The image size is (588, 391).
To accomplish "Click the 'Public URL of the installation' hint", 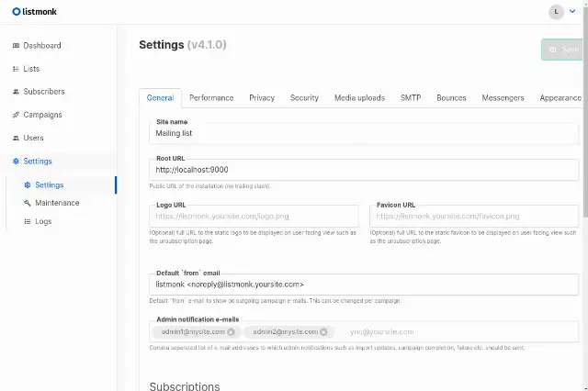I will [x=210, y=186].
